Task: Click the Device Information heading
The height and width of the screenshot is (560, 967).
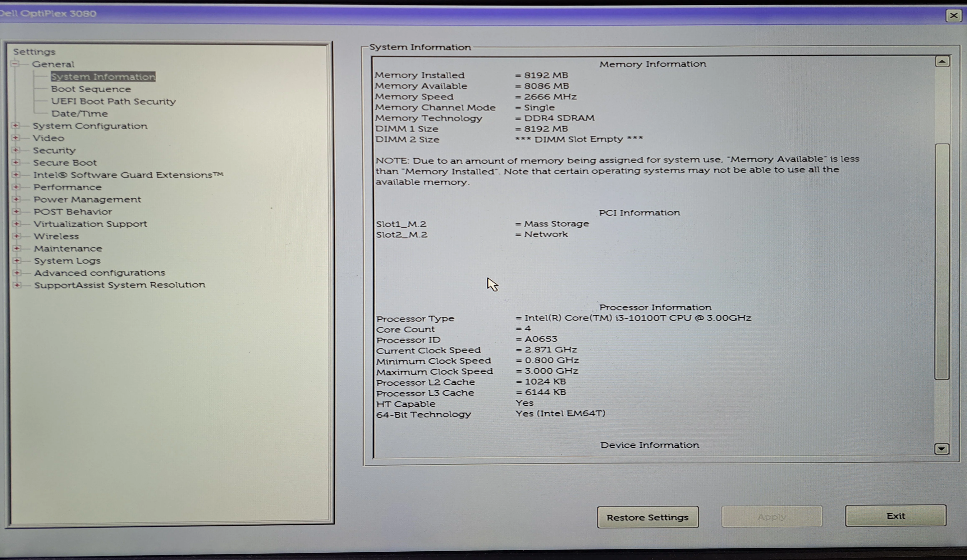Action: click(650, 445)
